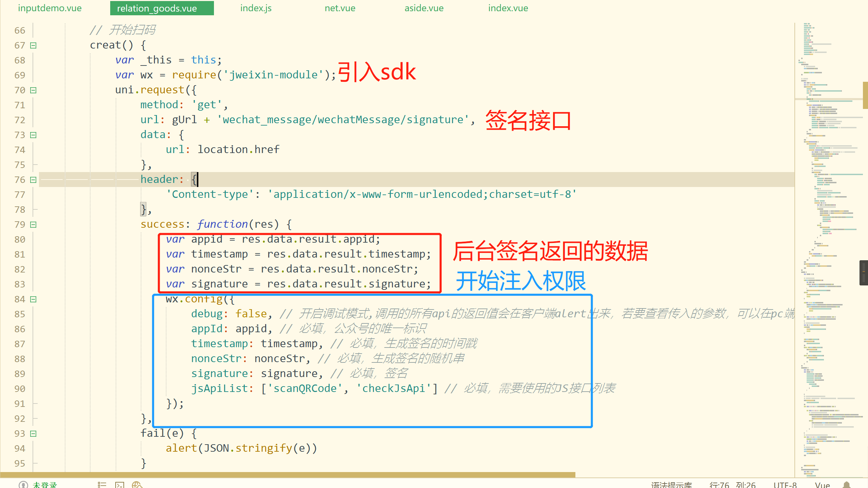This screenshot has height=488, width=868.
Task: Collapse the uni.request block at line 70
Action: [33, 90]
